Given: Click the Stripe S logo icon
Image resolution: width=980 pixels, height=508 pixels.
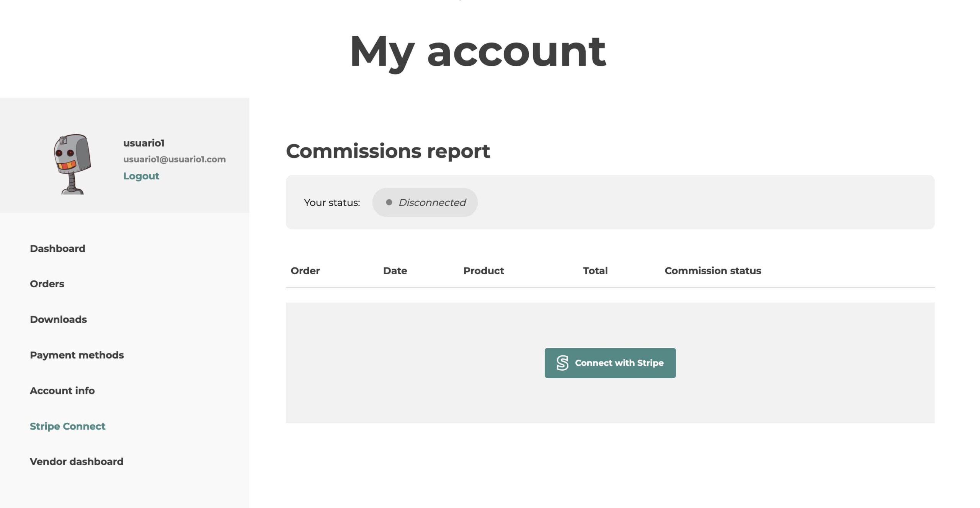Looking at the screenshot, I should [562, 363].
